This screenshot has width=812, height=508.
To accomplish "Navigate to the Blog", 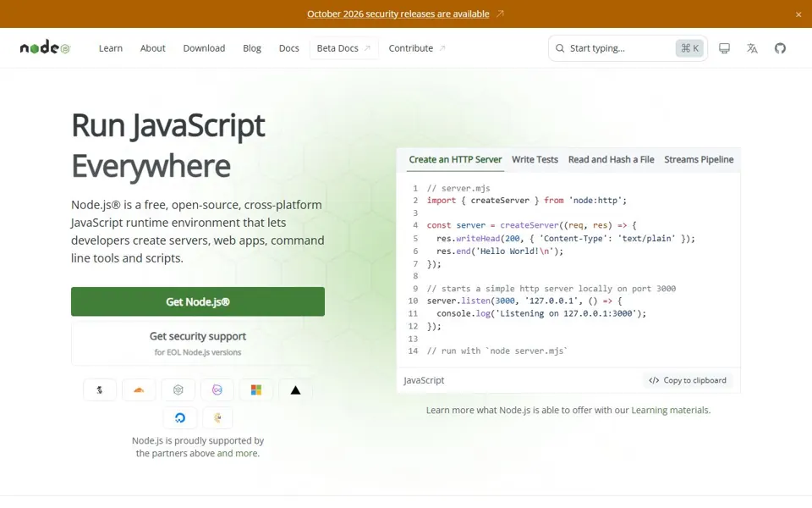I will tap(252, 48).
